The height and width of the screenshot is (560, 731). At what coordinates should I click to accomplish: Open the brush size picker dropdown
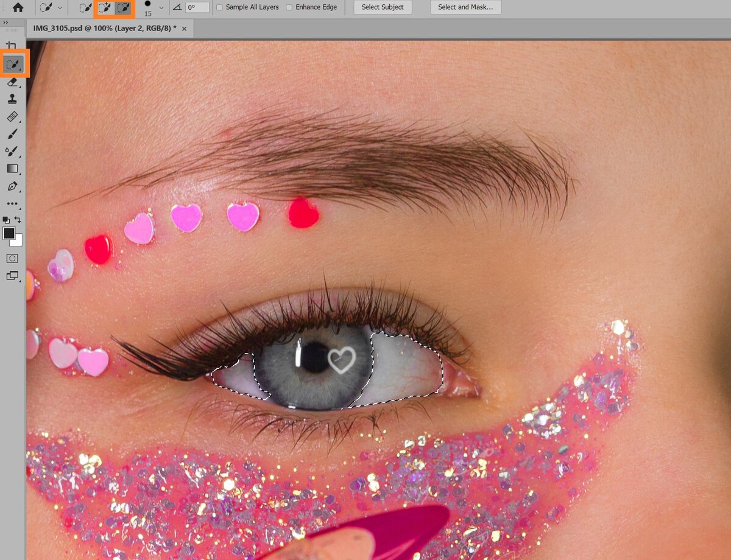point(161,7)
